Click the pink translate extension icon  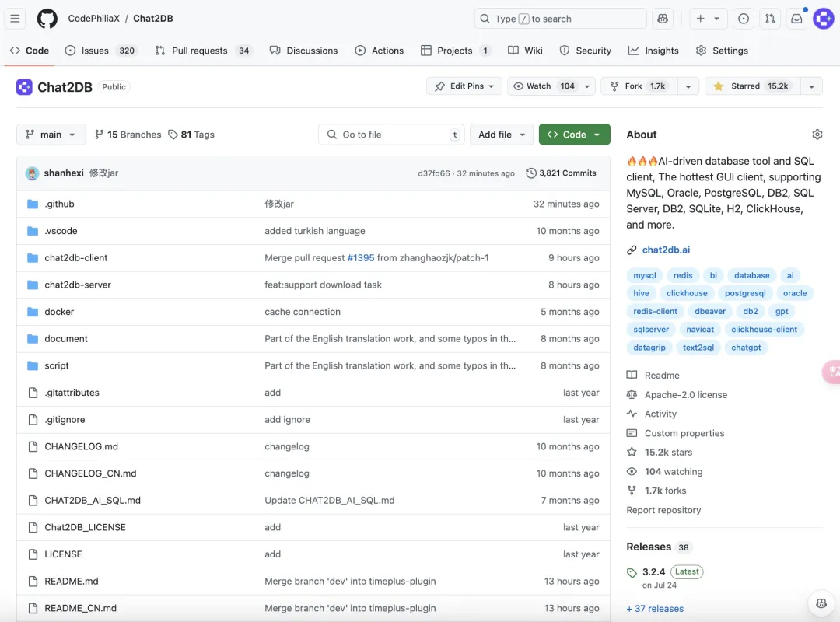coord(832,372)
